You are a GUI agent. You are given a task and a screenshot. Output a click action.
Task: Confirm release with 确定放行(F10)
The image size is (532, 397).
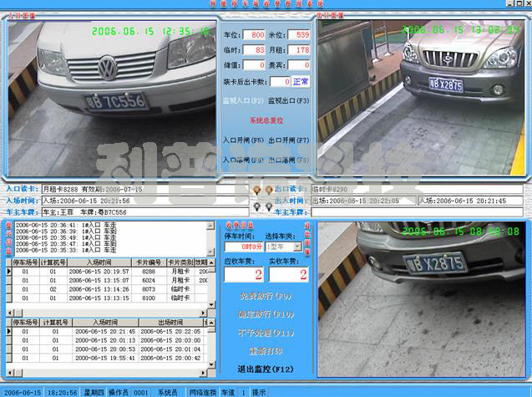[264, 314]
